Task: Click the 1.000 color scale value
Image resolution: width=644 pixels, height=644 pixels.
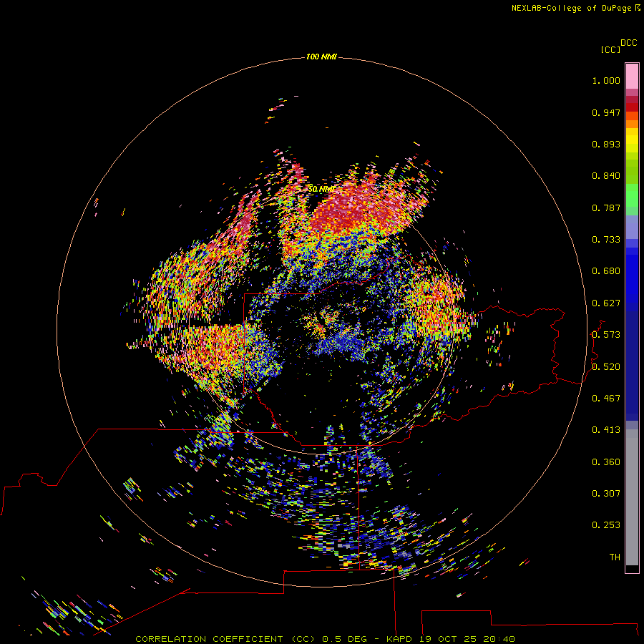Action: click(x=606, y=80)
